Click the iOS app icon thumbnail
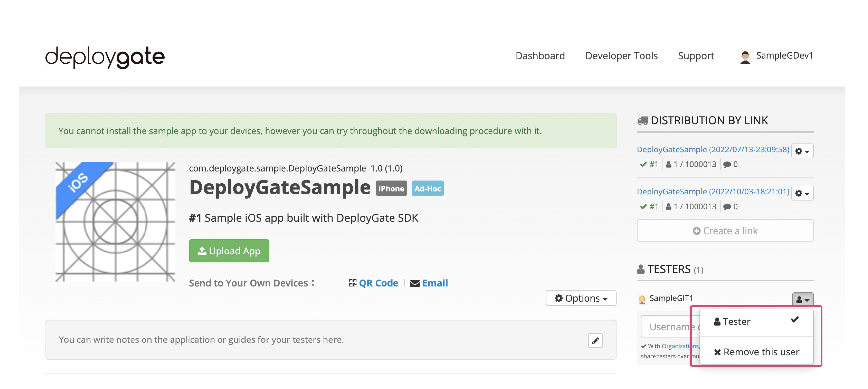Screen dimensions: 868x389 tap(115, 222)
